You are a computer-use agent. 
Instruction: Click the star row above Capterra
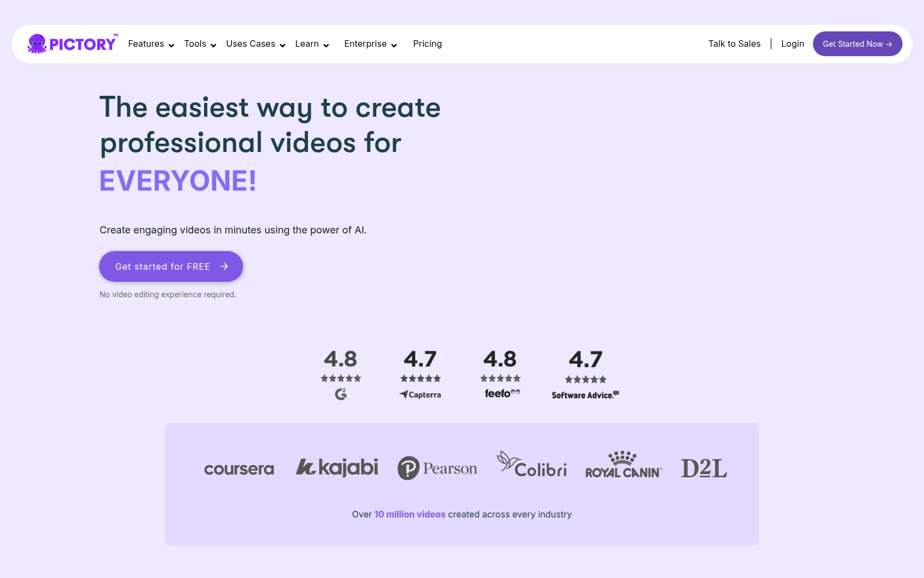421,378
